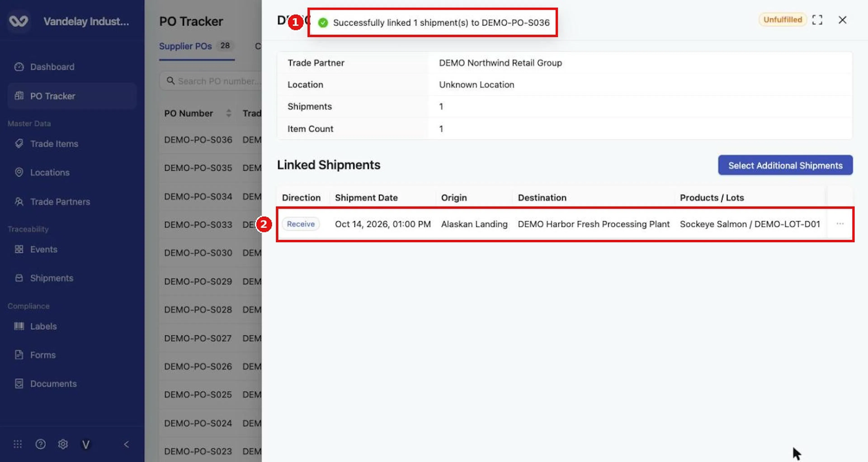The image size is (868, 462).
Task: Sort by the PO Number column arrows
Action: click(229, 113)
